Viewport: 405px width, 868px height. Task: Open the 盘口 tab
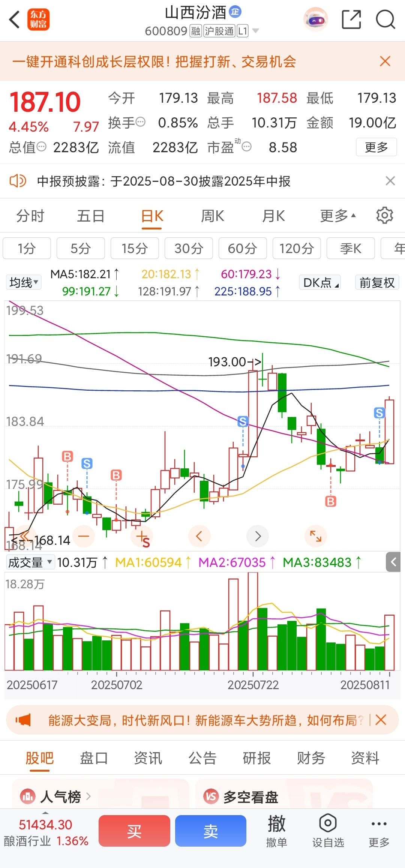[x=94, y=758]
